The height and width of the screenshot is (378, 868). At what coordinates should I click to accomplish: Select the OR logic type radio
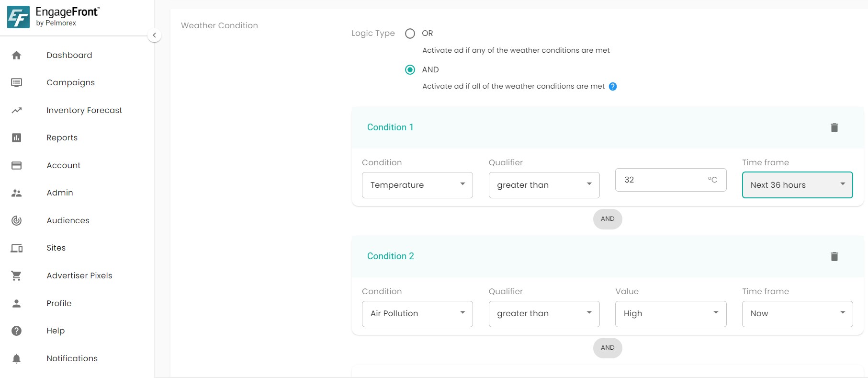click(x=410, y=34)
